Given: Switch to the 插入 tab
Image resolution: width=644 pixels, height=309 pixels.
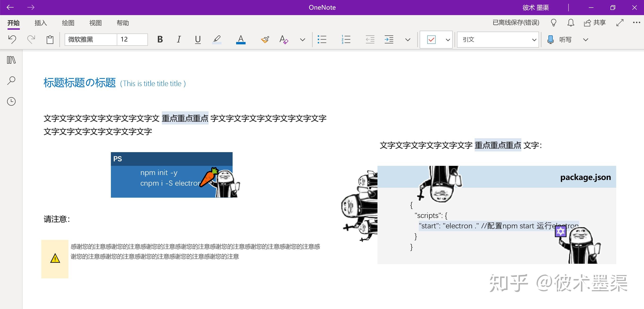Looking at the screenshot, I should coord(41,23).
